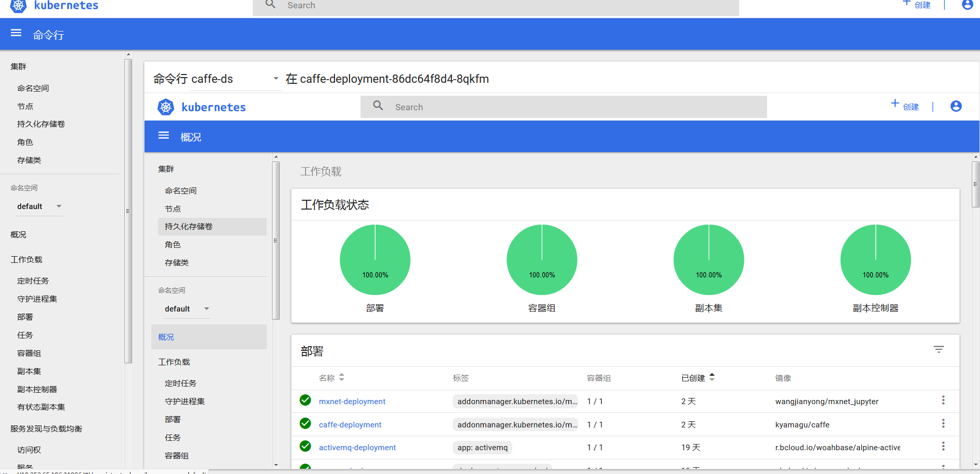Click the embedded dashboard Search field
The image size is (980, 474).
pyautogui.click(x=564, y=107)
